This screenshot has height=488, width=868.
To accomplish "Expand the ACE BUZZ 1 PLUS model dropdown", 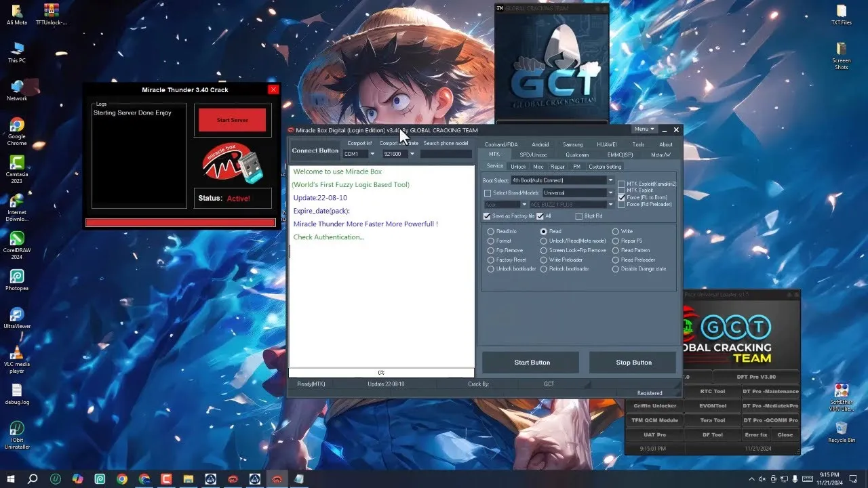I will coord(610,204).
